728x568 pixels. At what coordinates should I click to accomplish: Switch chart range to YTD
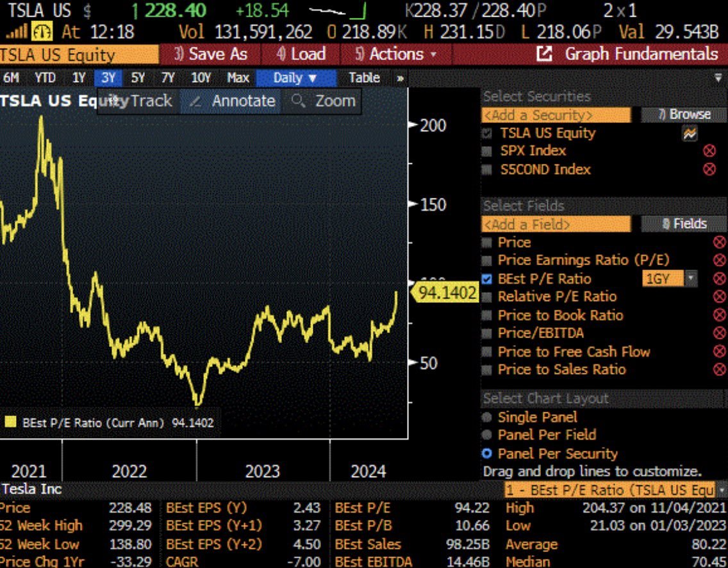[x=45, y=78]
